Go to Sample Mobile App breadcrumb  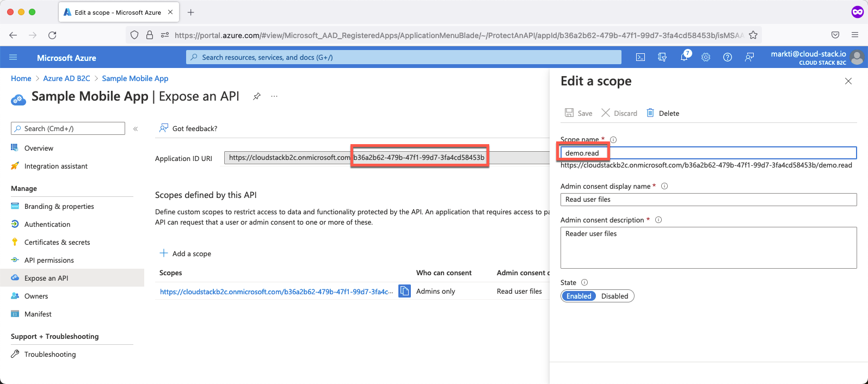pos(135,78)
